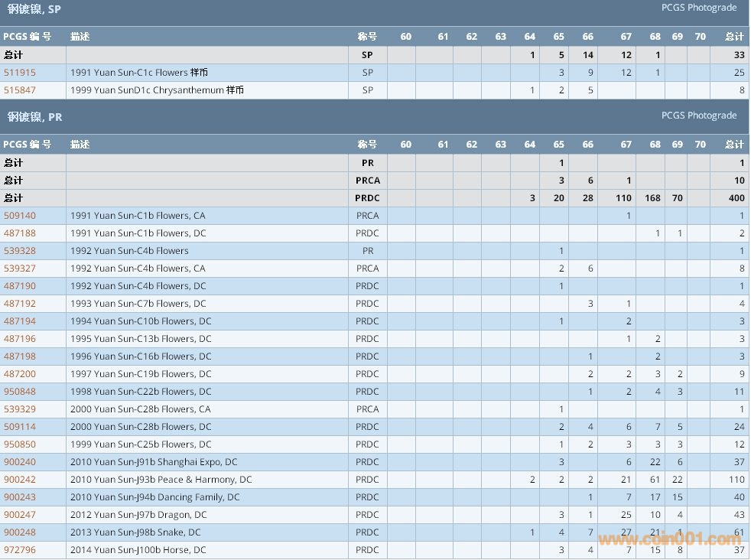Open coin entry 487188
Viewport: 751px width, 560px height.
coord(20,233)
